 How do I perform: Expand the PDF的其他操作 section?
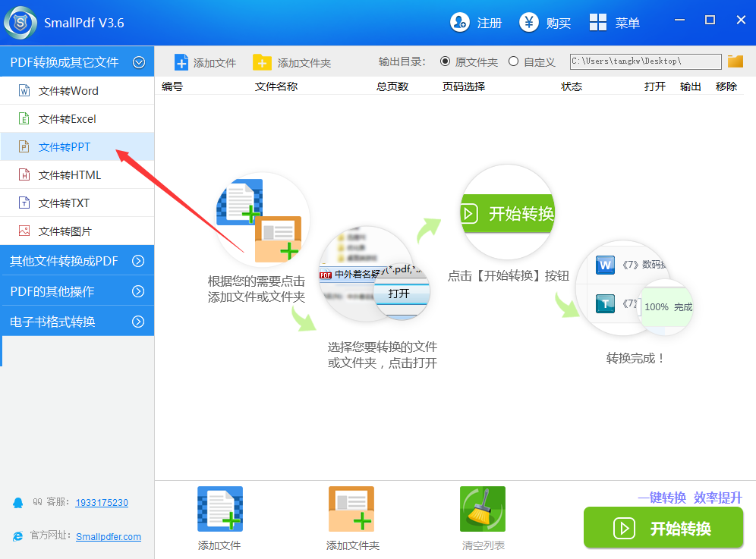pos(77,291)
